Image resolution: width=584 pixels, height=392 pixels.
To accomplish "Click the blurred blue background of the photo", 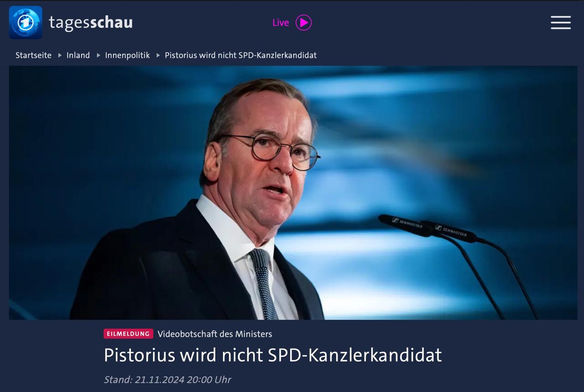I will pos(456,137).
